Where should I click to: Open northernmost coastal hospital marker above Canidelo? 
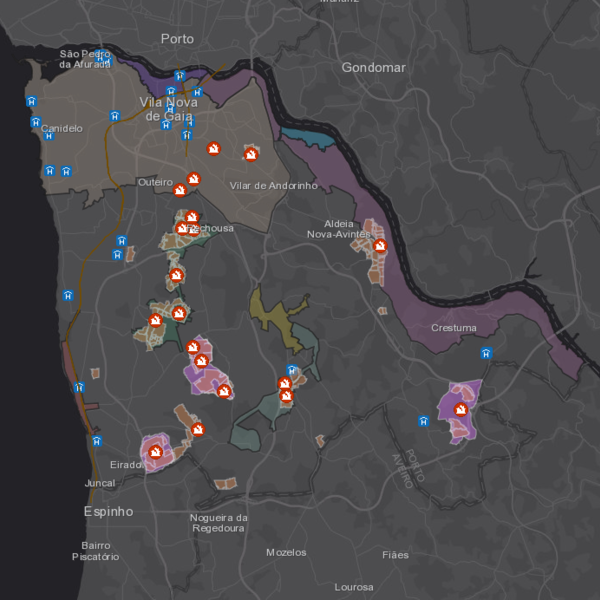(31, 101)
